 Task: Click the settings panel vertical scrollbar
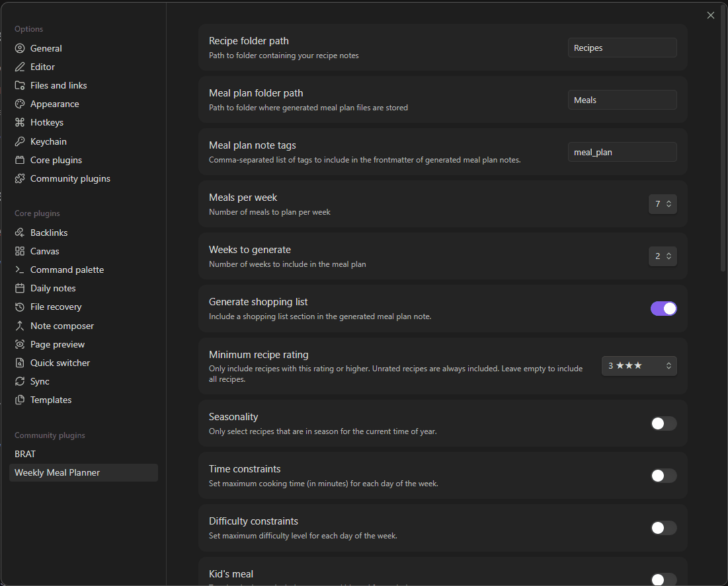(x=723, y=139)
